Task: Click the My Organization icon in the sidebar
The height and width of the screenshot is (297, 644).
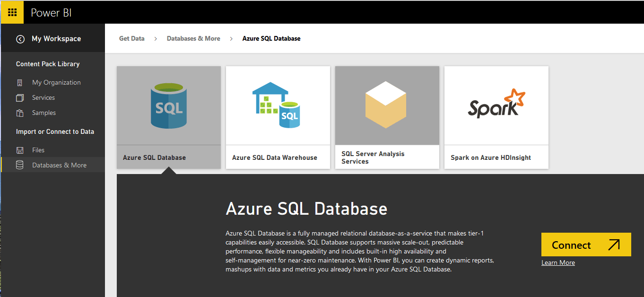Action: 20,82
